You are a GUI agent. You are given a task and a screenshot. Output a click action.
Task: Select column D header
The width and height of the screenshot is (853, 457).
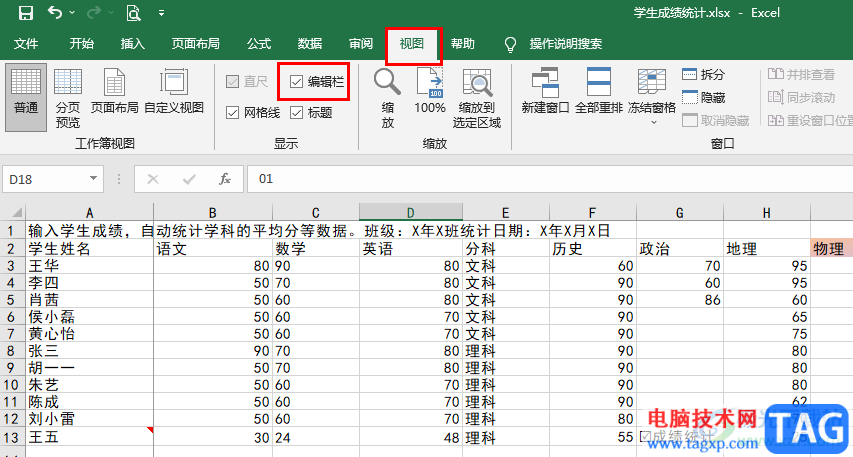point(411,213)
